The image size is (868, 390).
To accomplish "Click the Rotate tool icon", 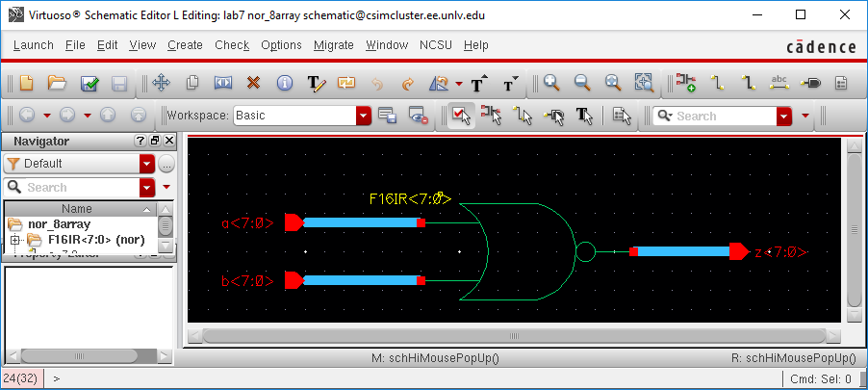I will pyautogui.click(x=439, y=84).
